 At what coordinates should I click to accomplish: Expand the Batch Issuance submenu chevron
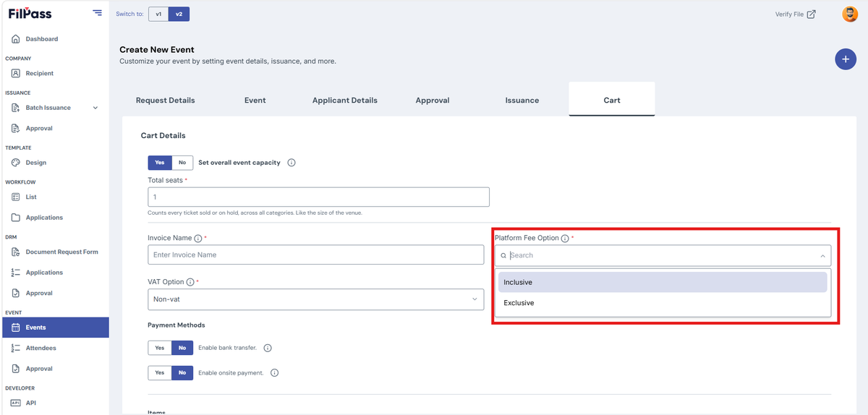click(x=95, y=108)
